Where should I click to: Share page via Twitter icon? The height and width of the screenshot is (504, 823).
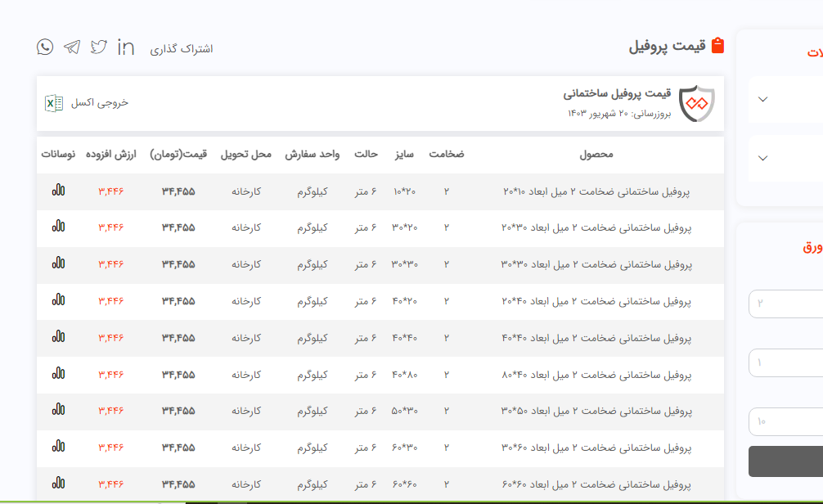click(99, 47)
